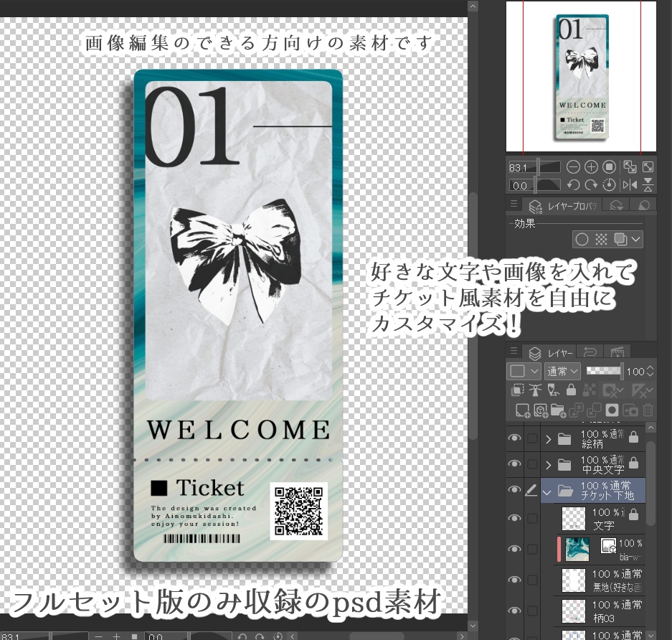Set as draft layer pencil icon
The image size is (672, 640).
[x=553, y=390]
